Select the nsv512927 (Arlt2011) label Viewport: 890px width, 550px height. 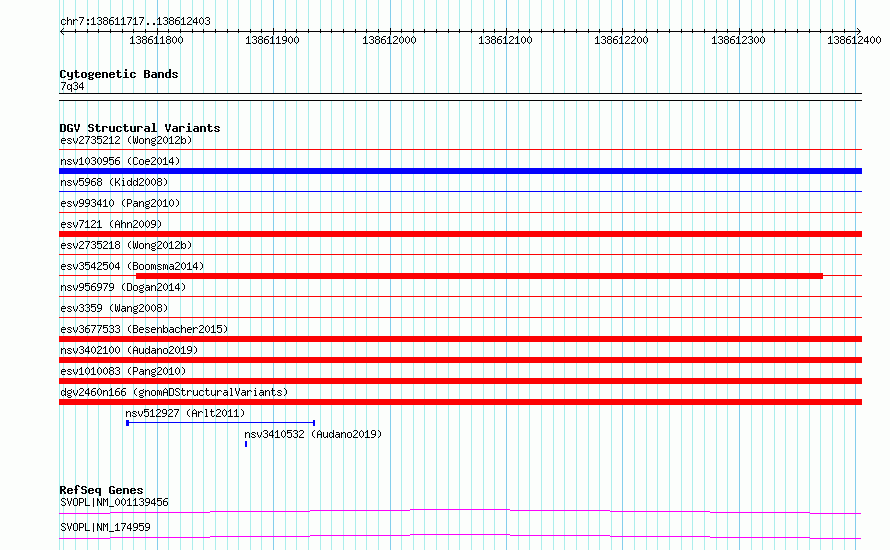click(185, 413)
